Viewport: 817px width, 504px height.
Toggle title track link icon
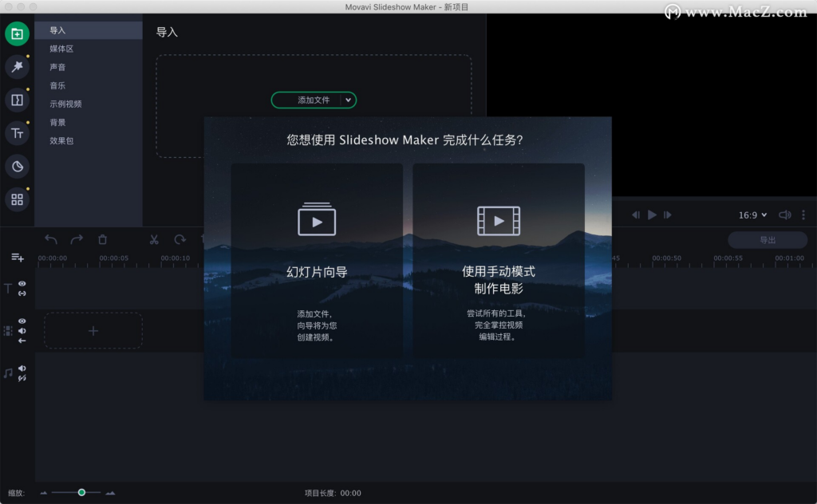click(22, 293)
